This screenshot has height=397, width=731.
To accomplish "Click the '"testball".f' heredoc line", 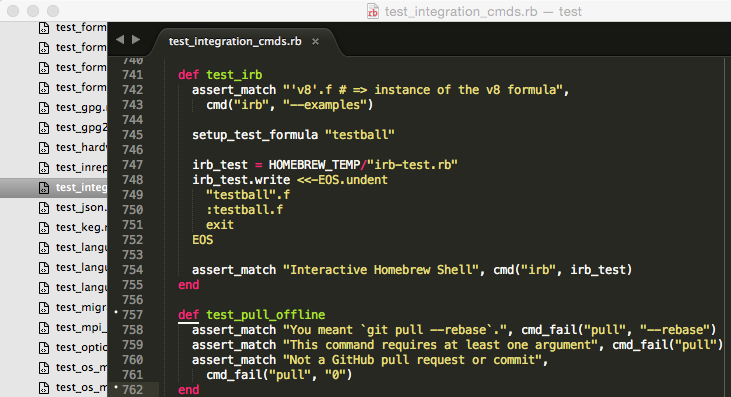I will [x=248, y=195].
